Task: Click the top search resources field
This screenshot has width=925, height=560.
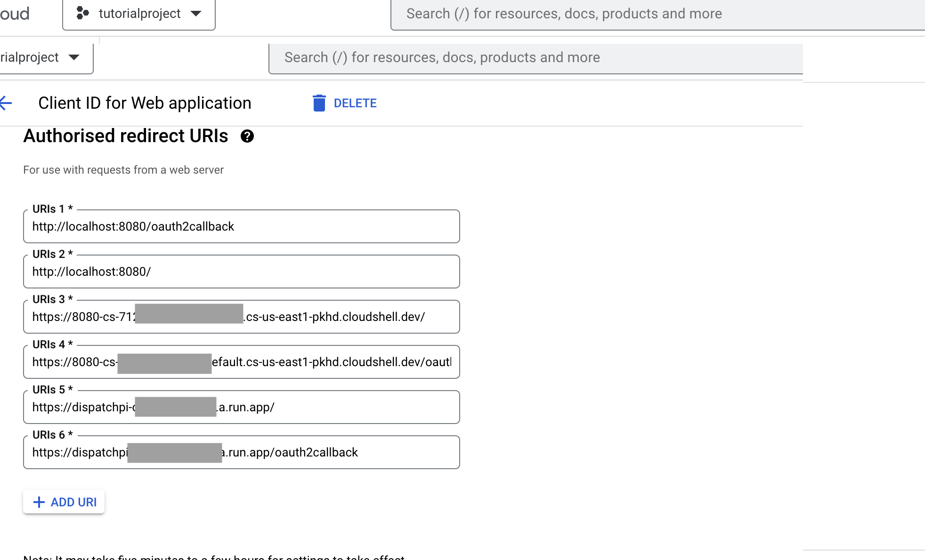Action: pos(657,14)
